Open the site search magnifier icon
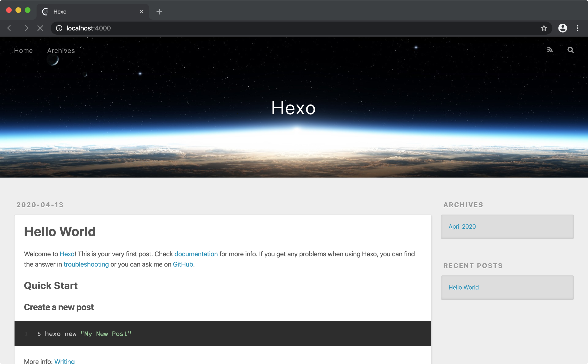Viewport: 588px width, 364px height. point(570,50)
